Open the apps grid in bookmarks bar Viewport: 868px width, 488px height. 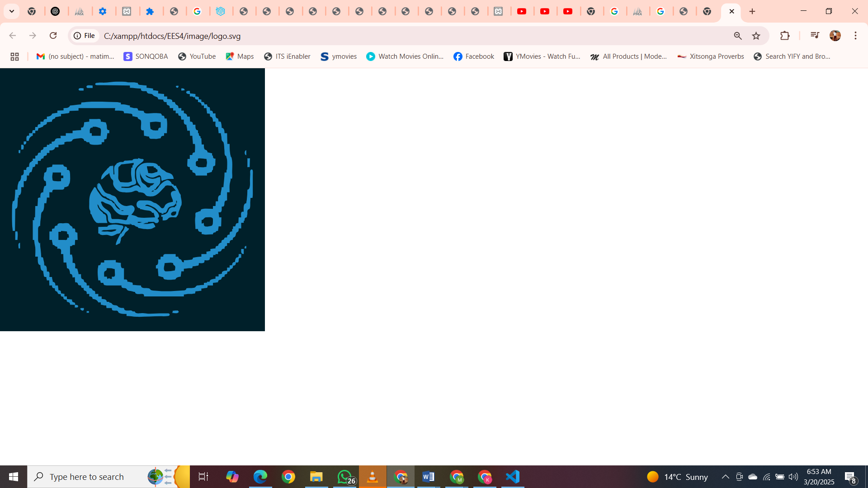[x=14, y=56]
